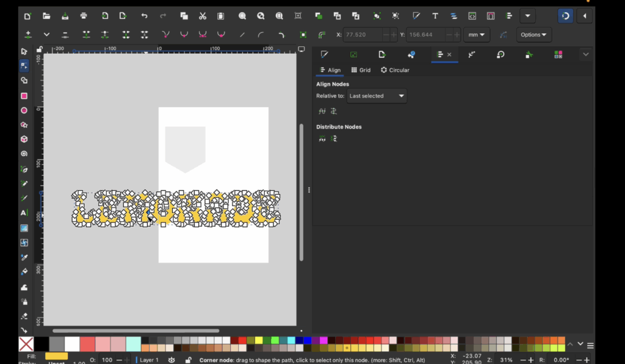
Task: Switch to the Circular tab
Action: [x=395, y=70]
